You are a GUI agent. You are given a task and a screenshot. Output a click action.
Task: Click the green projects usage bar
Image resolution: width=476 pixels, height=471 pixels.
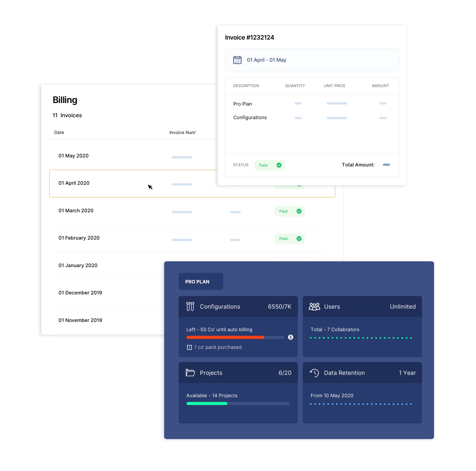tap(207, 403)
